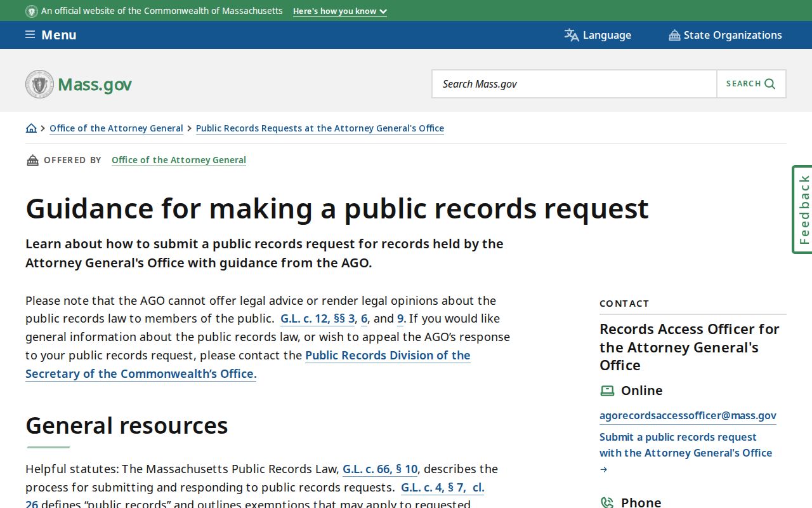Click the Guidance for making a public records request heading
The height and width of the screenshot is (508, 812).
(337, 208)
